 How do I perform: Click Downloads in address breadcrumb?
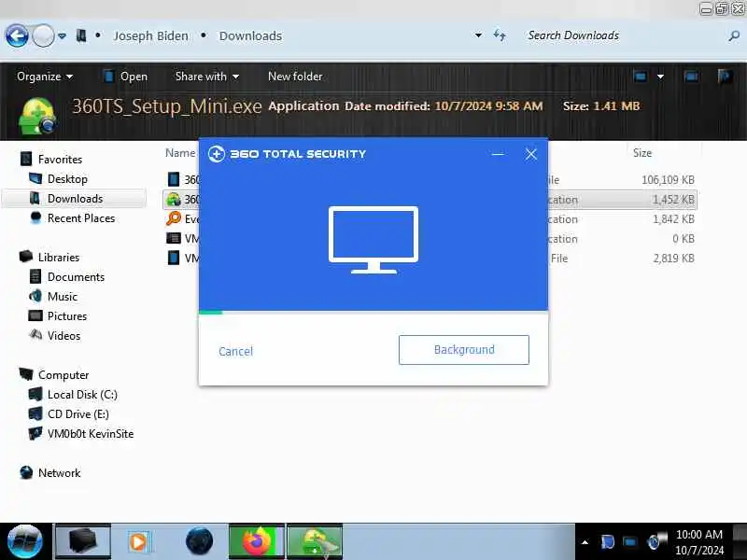point(250,35)
